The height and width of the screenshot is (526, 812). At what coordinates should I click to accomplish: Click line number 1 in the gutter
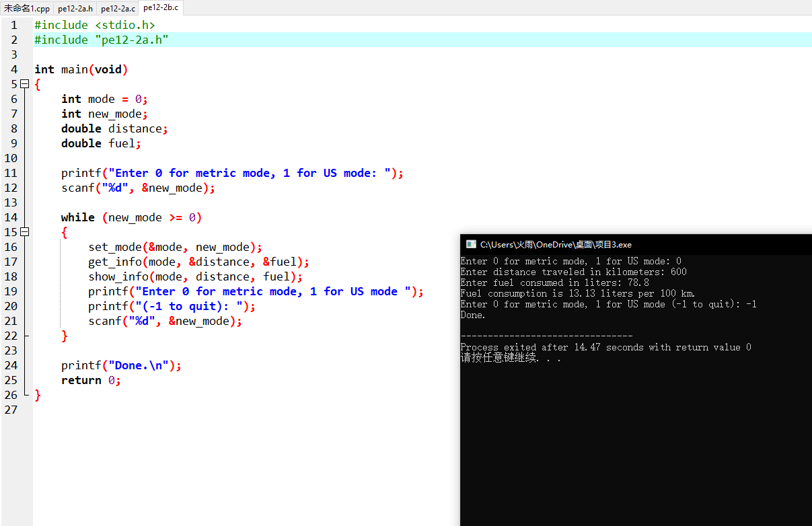[14, 25]
